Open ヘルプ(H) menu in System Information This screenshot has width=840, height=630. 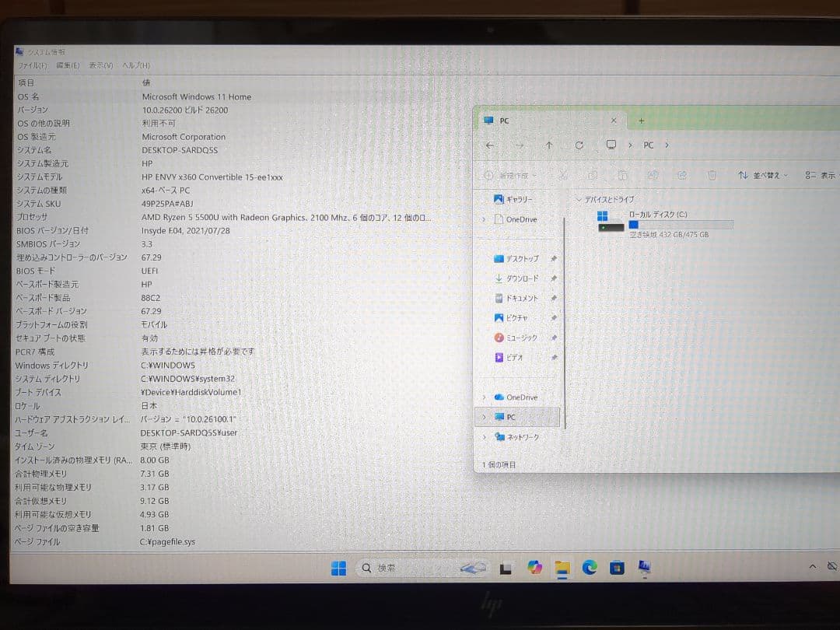136,65
